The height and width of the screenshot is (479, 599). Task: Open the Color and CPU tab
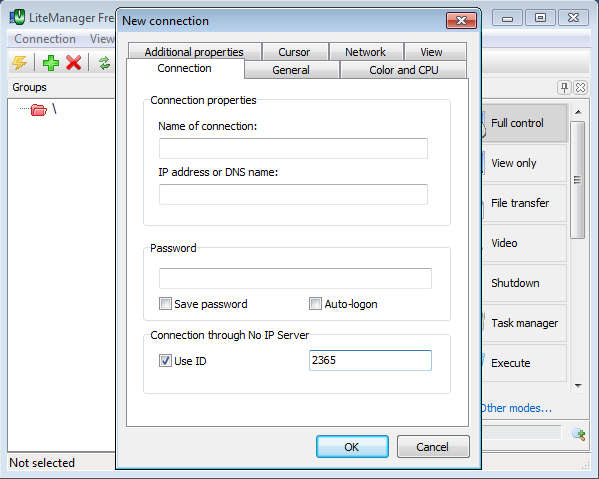click(403, 70)
